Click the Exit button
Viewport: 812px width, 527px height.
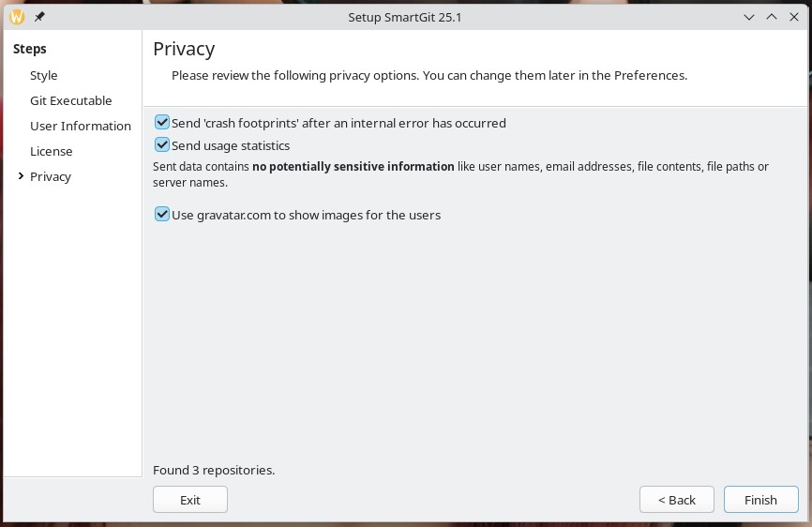[x=189, y=500]
